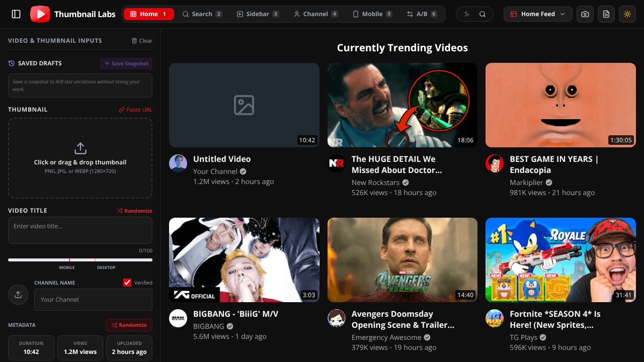The width and height of the screenshot is (644, 362).
Task: Focus the Channel Name input field
Action: tap(93, 300)
